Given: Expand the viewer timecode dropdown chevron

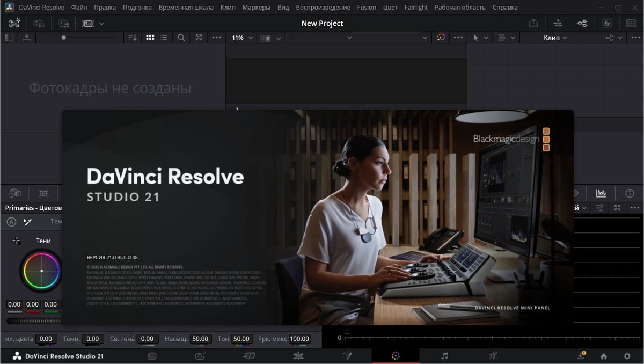Looking at the screenshot, I should [x=425, y=38].
